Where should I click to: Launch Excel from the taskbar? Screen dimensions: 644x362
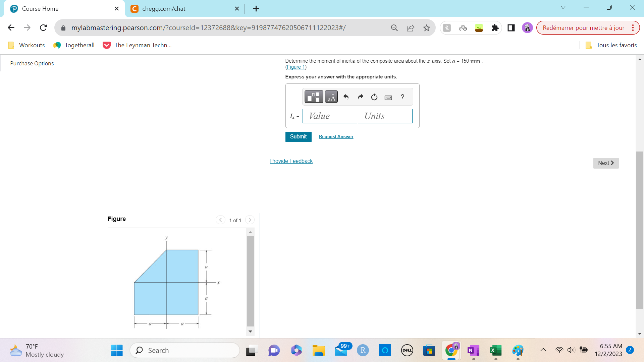tap(495, 350)
